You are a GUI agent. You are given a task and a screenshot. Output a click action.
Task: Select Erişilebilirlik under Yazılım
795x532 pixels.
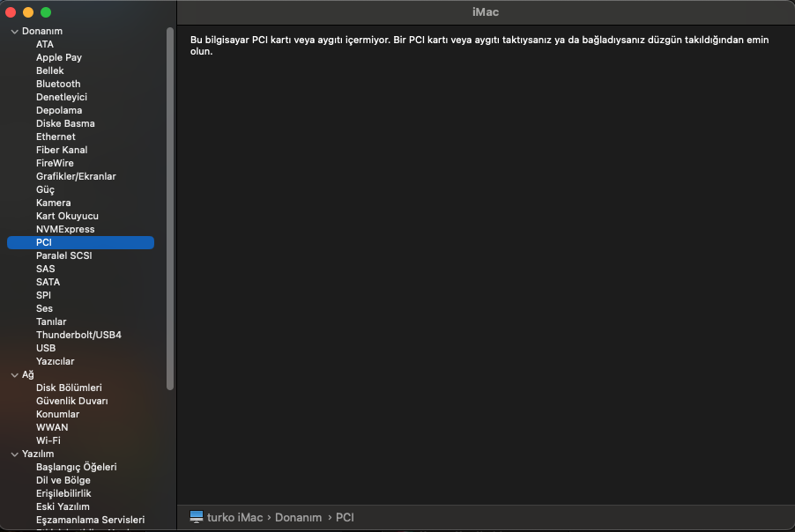pyautogui.click(x=63, y=493)
